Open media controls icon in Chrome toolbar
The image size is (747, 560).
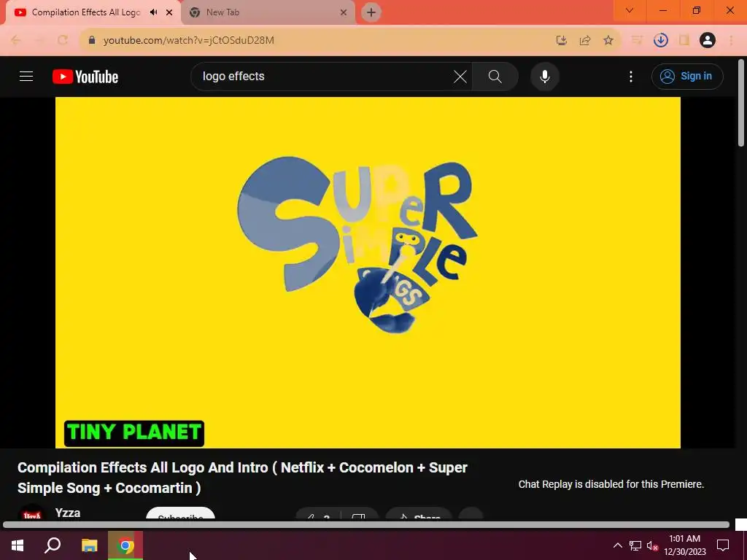coord(637,41)
